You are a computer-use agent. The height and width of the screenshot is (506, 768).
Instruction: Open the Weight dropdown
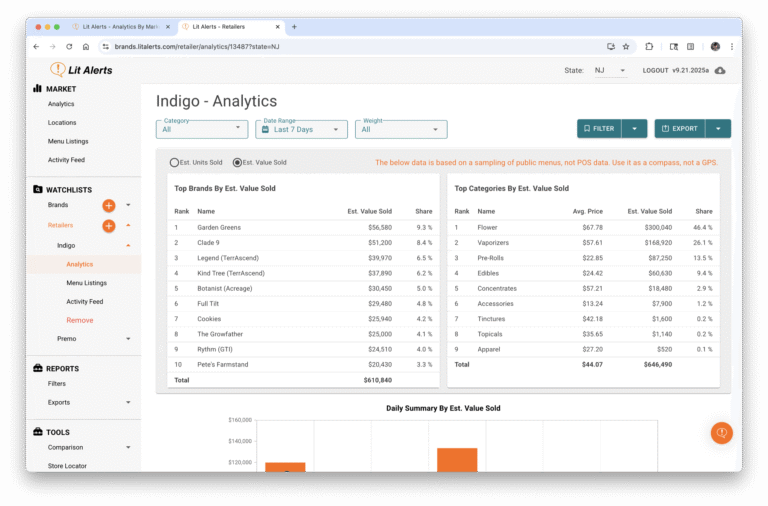(400, 129)
